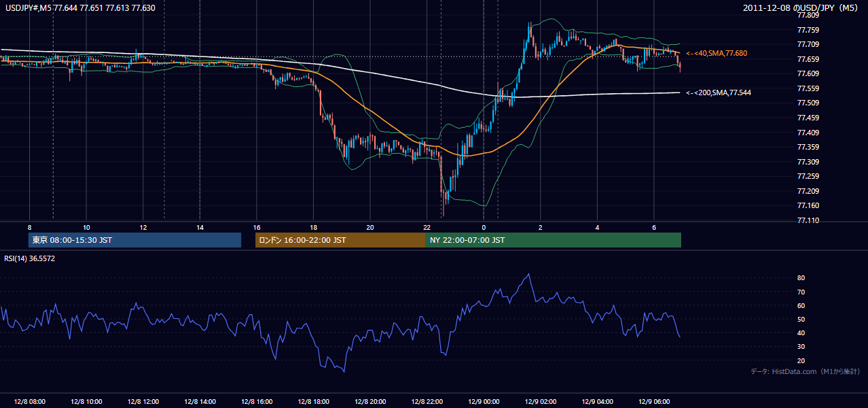The height and width of the screenshot is (408, 868).
Task: Select the 東京 08:00-15:30 JST session bar
Action: click(134, 240)
